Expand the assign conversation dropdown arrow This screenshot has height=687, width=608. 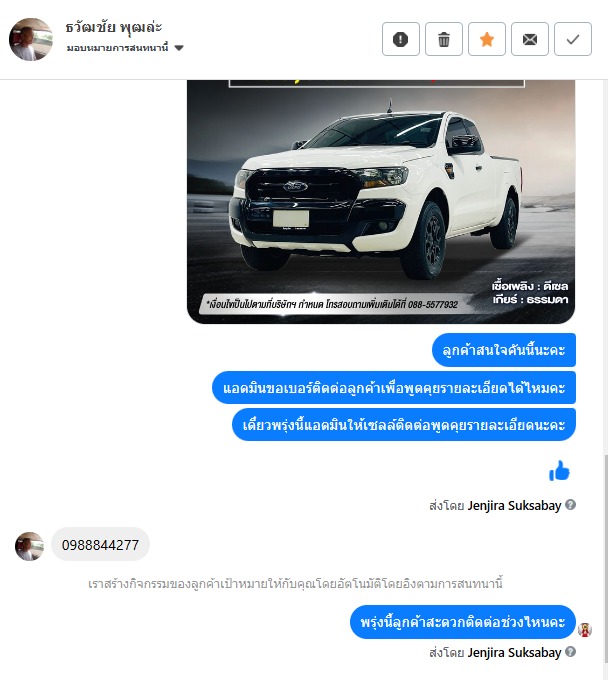click(179, 48)
